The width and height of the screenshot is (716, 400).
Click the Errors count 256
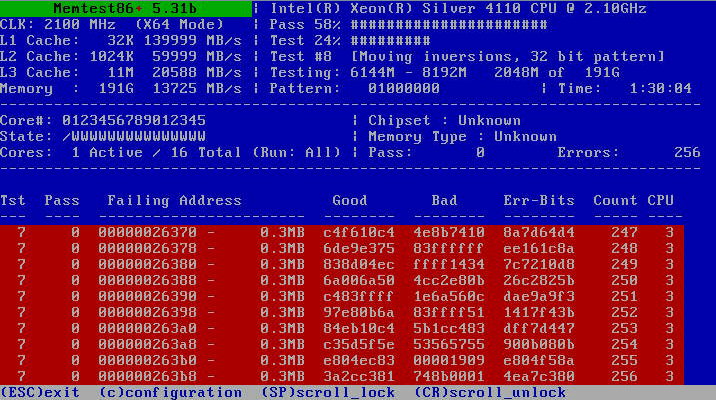click(687, 152)
